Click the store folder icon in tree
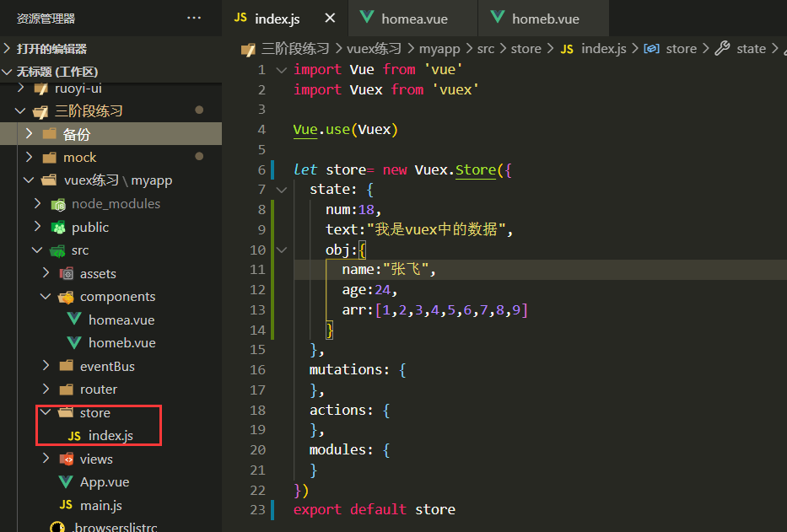This screenshot has height=532, width=787. [x=66, y=412]
